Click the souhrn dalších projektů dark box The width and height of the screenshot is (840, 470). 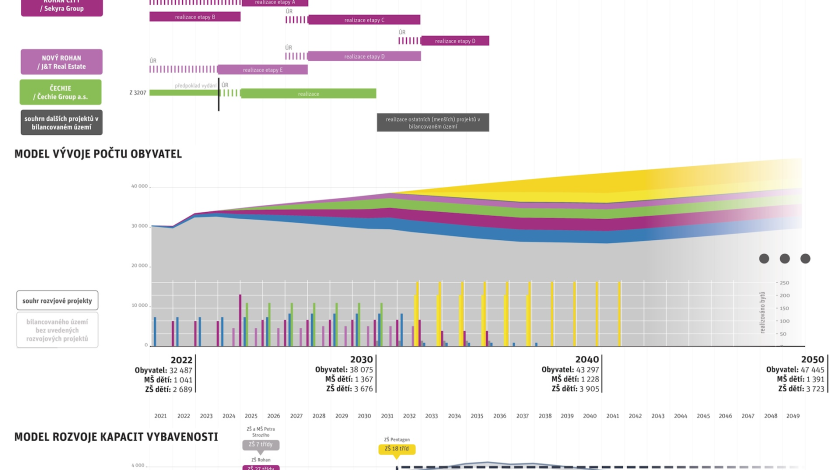click(x=62, y=123)
